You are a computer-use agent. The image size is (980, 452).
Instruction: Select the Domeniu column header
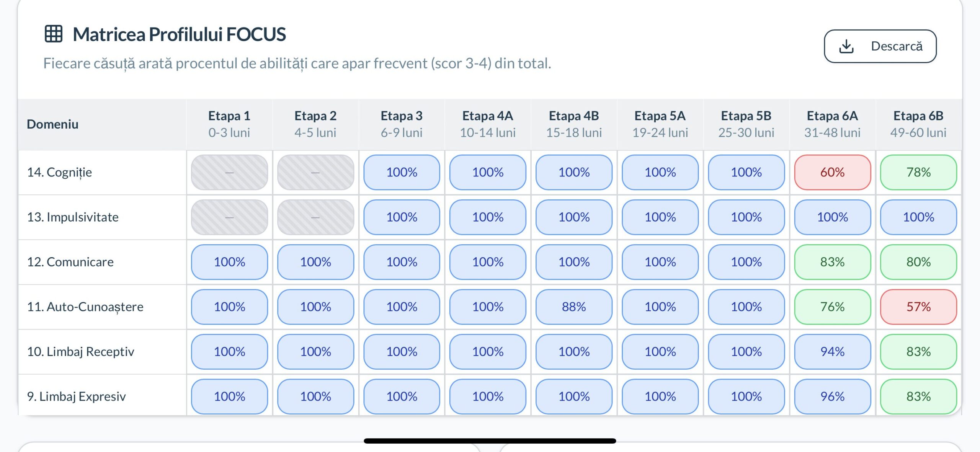(53, 124)
